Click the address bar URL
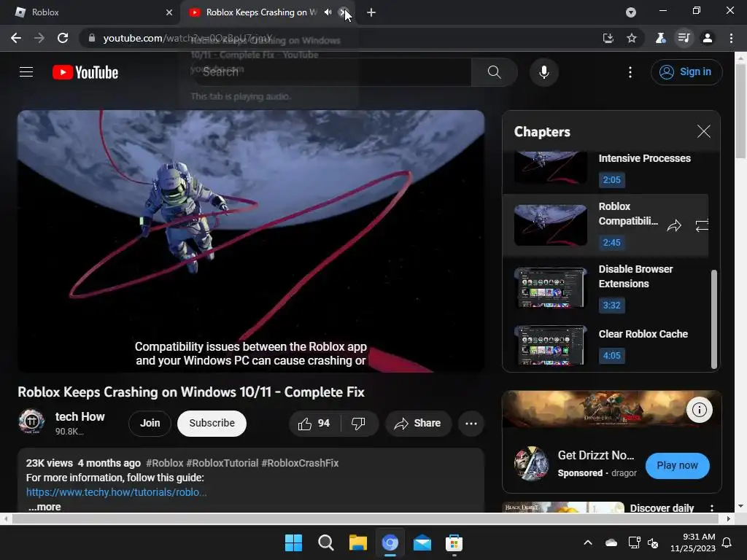This screenshot has height=560, width=747. (187, 38)
